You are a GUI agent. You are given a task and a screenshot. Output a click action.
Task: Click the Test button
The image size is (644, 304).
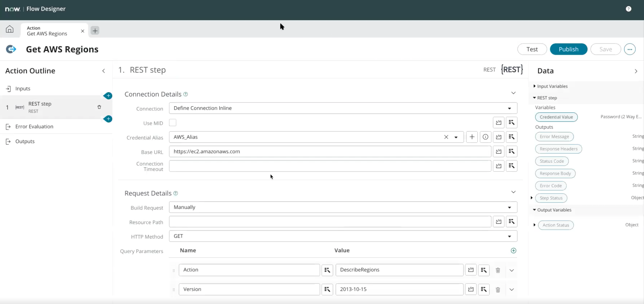[532, 49]
